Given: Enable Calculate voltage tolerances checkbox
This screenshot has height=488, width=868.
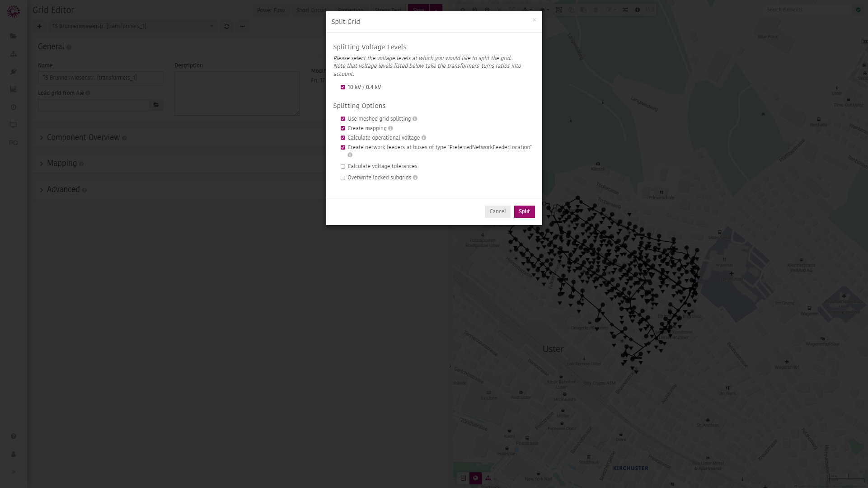Looking at the screenshot, I should coord(343,166).
